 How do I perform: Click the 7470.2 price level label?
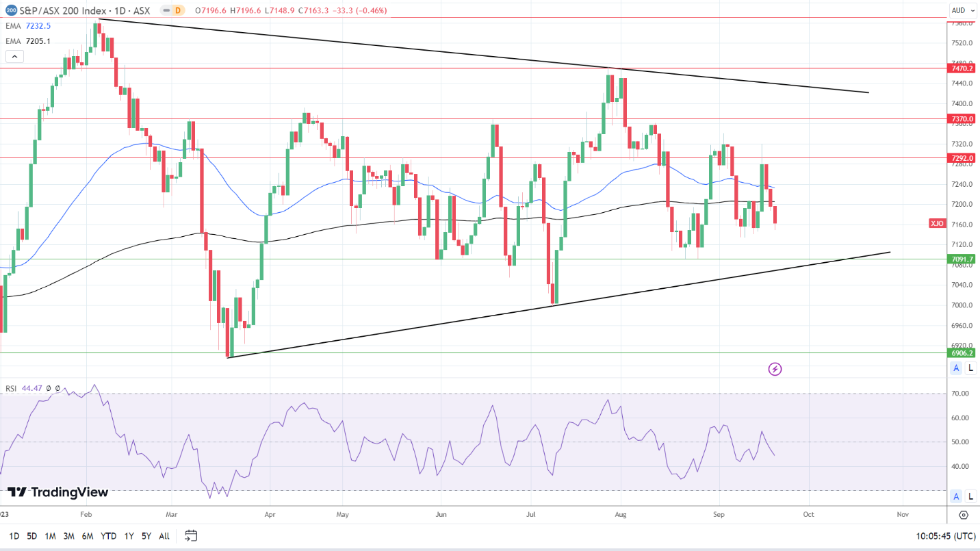click(962, 68)
